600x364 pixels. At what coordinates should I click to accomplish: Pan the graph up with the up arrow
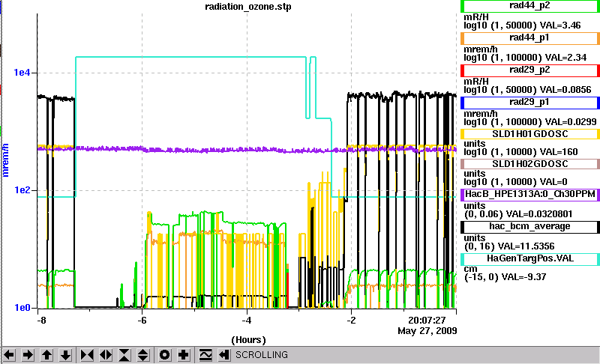pyautogui.click(x=46, y=355)
